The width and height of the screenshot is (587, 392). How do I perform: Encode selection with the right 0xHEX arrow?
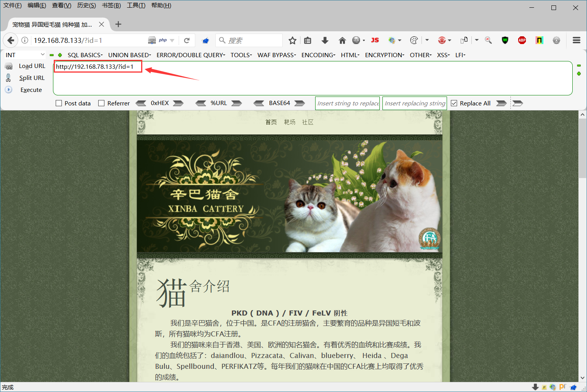click(178, 103)
